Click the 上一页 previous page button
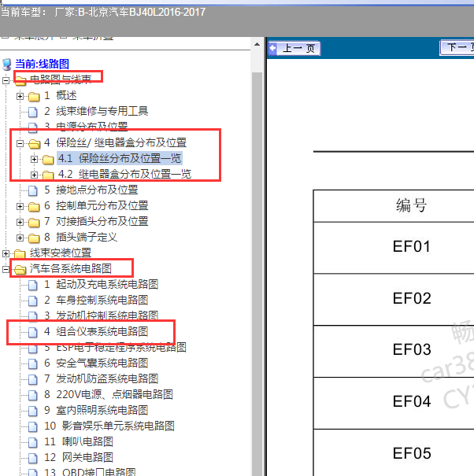 click(294, 48)
